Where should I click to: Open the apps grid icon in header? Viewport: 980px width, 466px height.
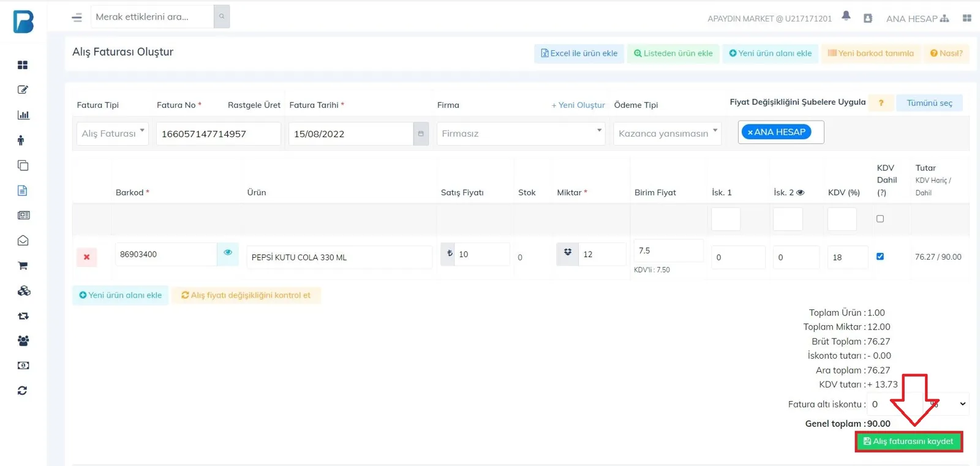[x=967, y=18]
